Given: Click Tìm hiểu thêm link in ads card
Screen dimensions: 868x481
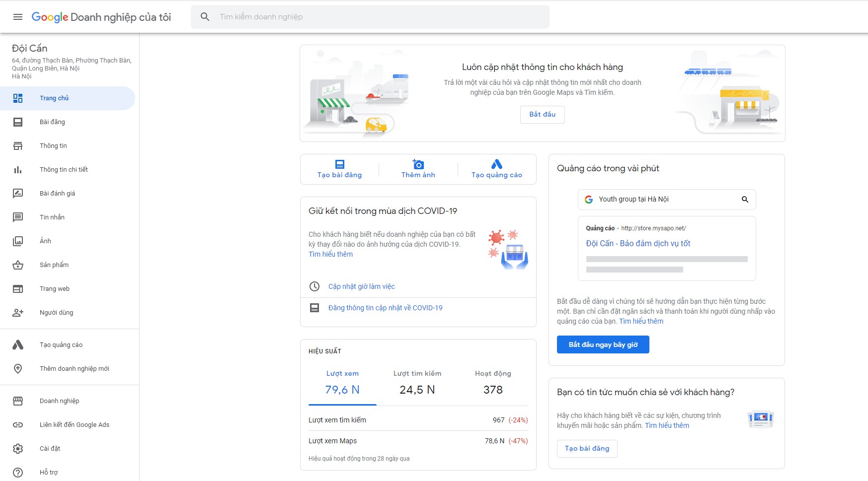Looking at the screenshot, I should [641, 321].
